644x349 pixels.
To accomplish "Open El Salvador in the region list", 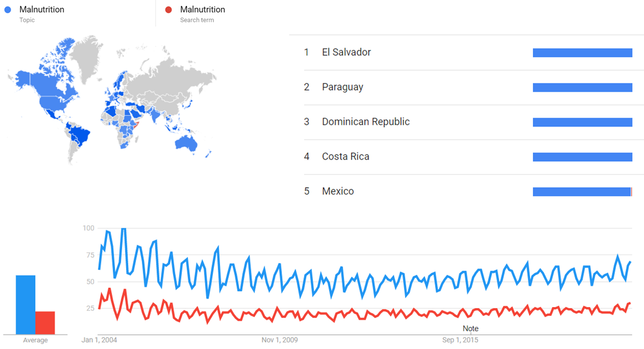I will pyautogui.click(x=346, y=52).
